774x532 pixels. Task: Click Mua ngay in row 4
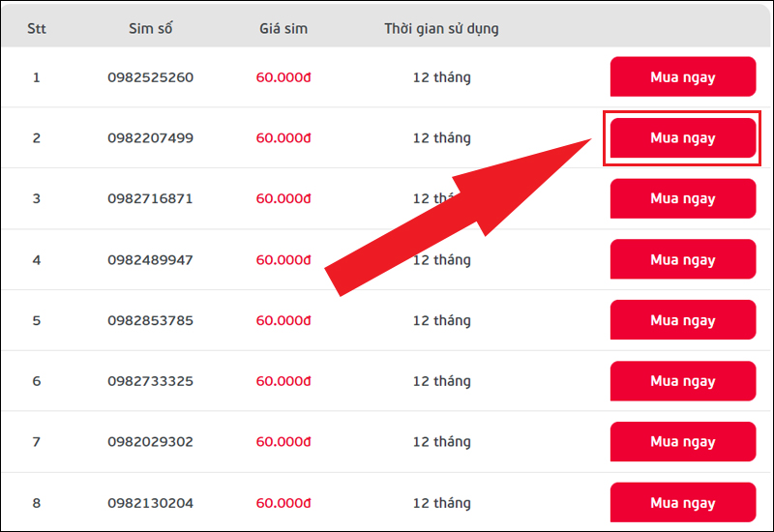click(x=682, y=259)
